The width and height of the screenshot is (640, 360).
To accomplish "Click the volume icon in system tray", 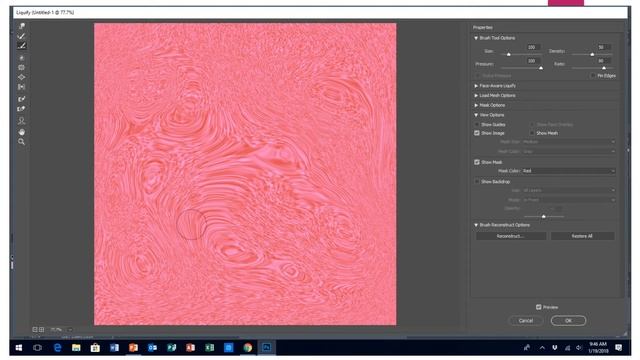I will coord(579,348).
